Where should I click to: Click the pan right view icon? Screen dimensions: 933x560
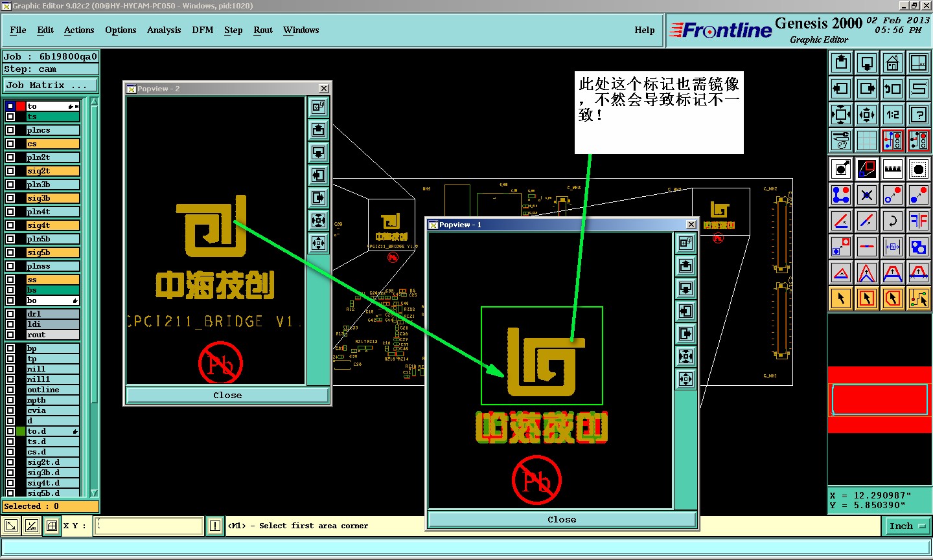click(867, 89)
